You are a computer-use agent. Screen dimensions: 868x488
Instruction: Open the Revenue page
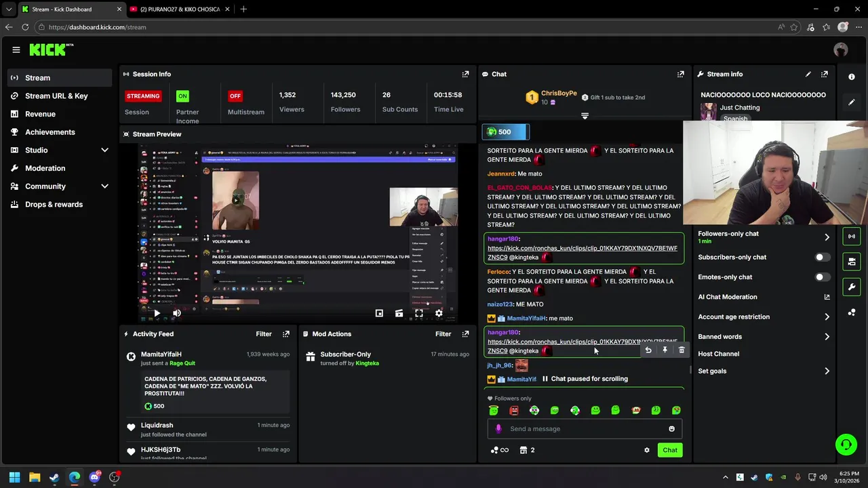(x=60, y=114)
